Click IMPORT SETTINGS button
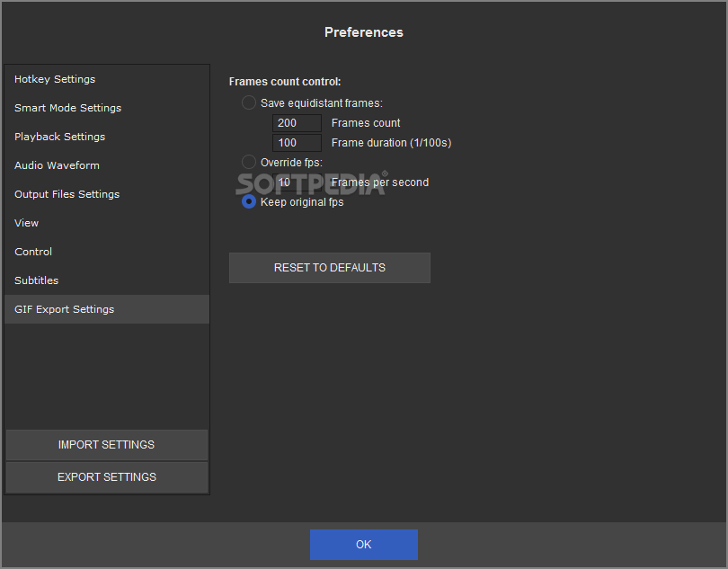This screenshot has width=728, height=569. [107, 445]
